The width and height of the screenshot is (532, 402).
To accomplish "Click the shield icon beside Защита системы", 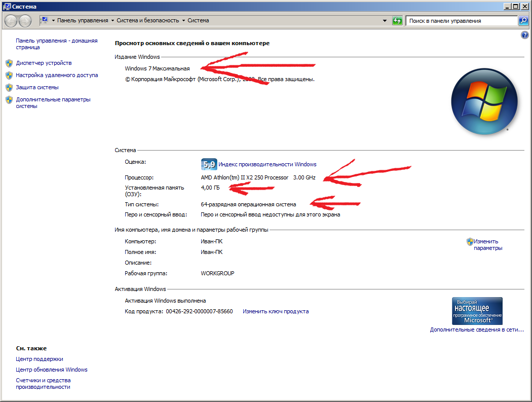I will [9, 88].
